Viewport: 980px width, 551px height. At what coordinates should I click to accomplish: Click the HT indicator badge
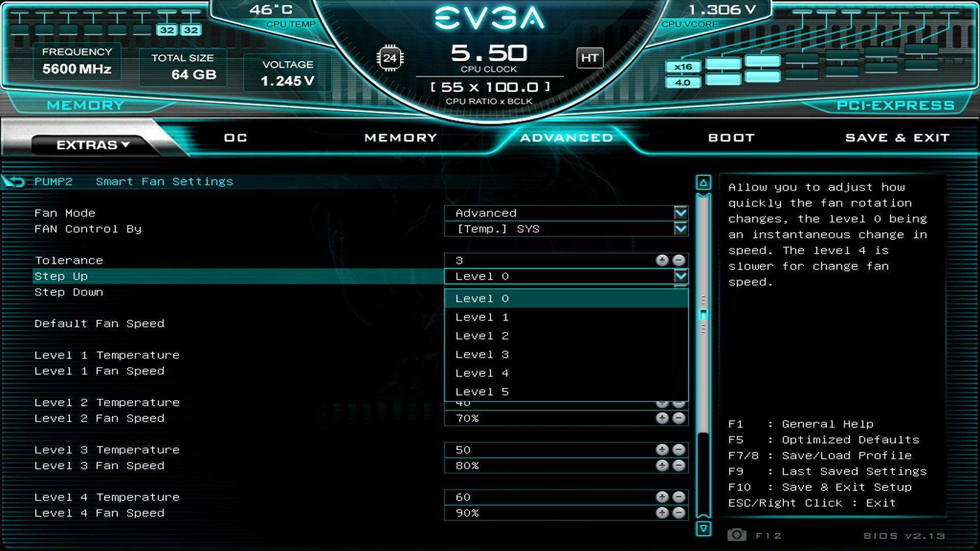[590, 58]
